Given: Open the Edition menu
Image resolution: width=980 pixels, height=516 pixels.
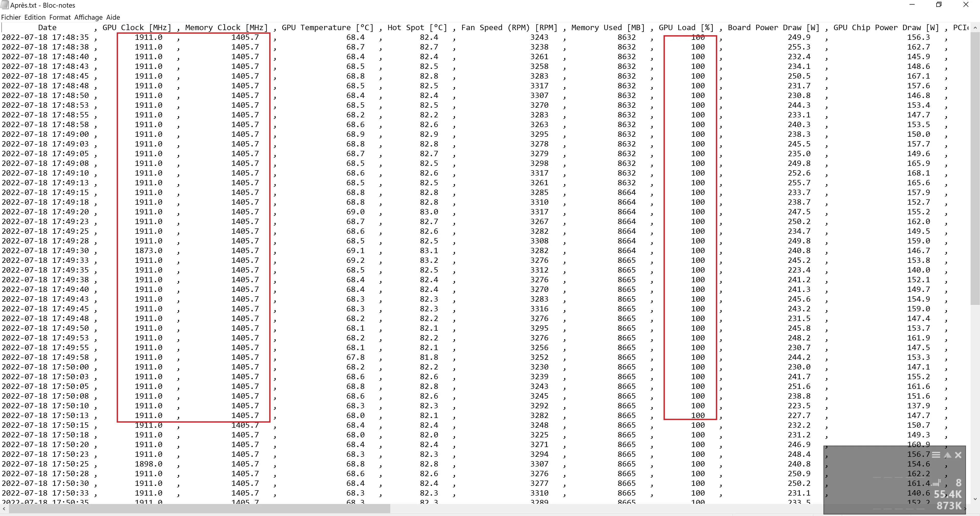Looking at the screenshot, I should (35, 17).
